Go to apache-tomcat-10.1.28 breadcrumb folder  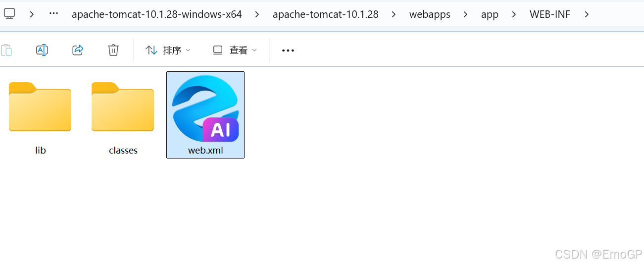coord(326,14)
